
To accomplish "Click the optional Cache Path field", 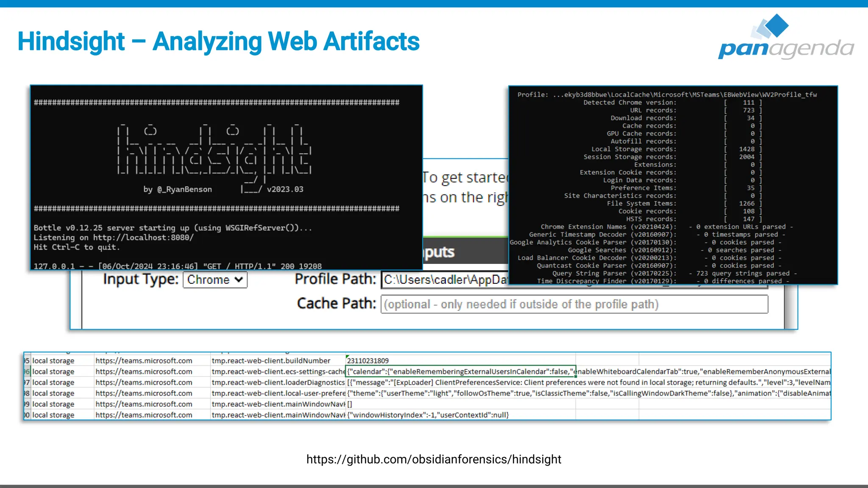I will [x=574, y=304].
